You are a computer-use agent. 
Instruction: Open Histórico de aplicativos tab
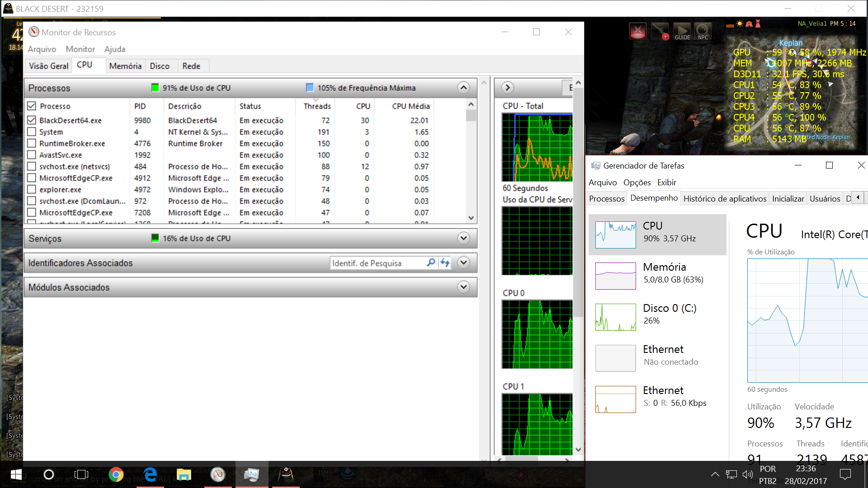725,199
